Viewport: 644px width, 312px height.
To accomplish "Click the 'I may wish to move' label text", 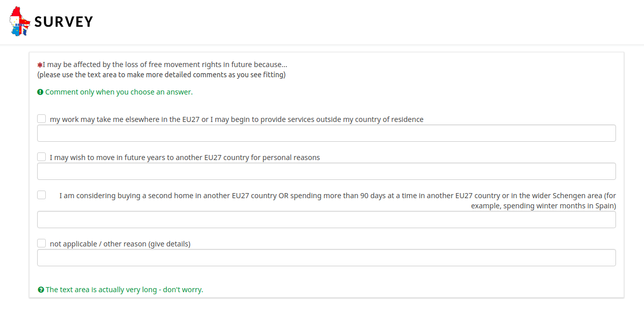I will 185,158.
